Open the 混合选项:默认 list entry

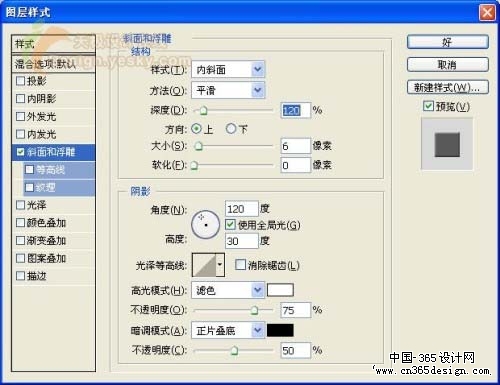click(x=53, y=64)
